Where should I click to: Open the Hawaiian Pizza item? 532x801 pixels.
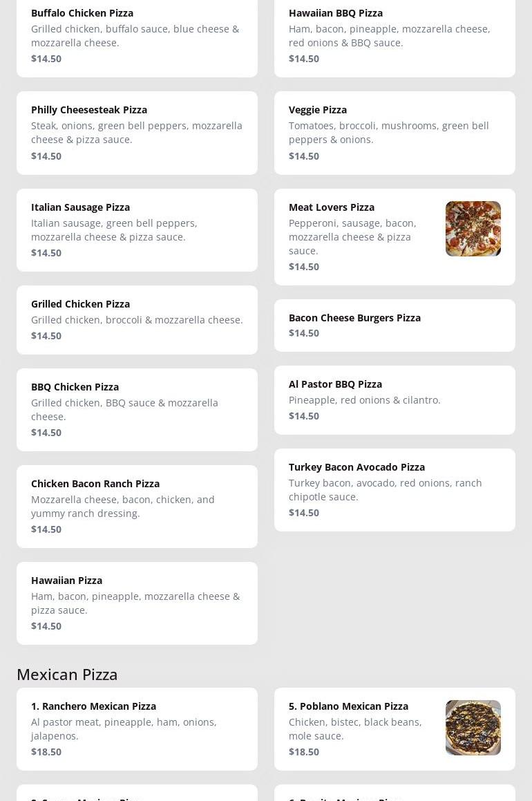(66, 581)
